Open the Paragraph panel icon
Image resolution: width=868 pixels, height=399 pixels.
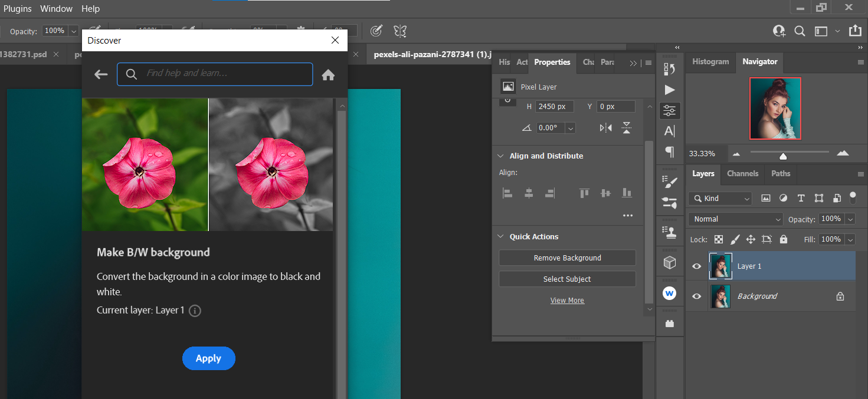pos(670,152)
